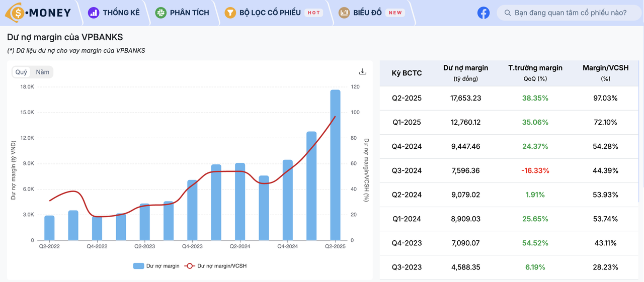The height and width of the screenshot is (282, 644).
Task: Toggle Dư nợ margin legend series
Action: pyautogui.click(x=156, y=266)
